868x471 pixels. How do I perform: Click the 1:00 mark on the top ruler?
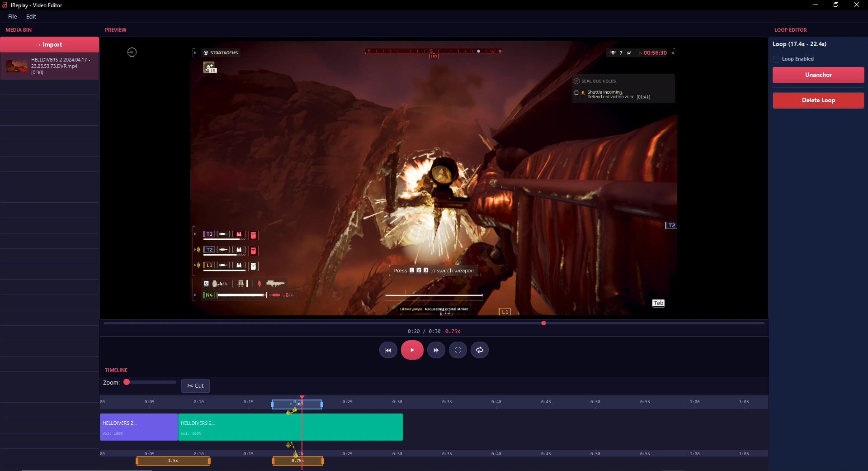click(694, 402)
